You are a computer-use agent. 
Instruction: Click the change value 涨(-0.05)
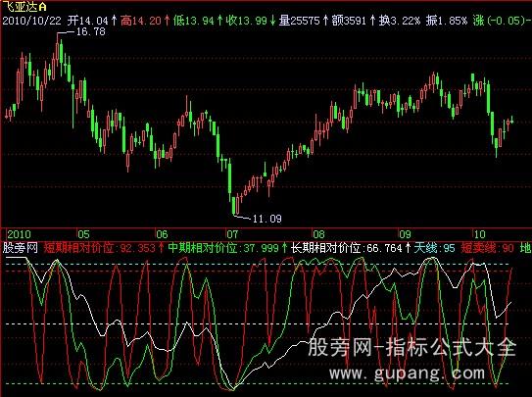[x=499, y=21]
